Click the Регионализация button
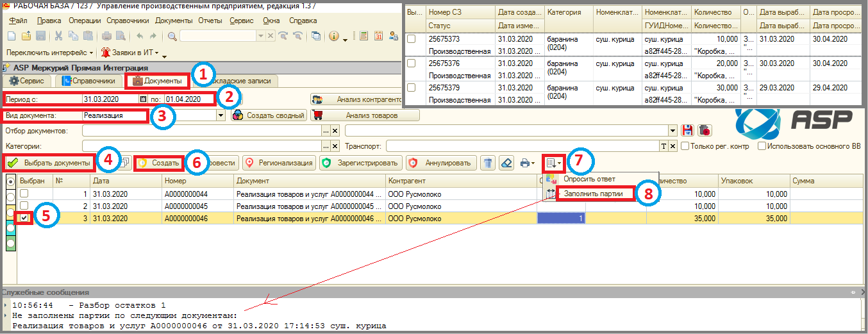Image resolution: width=868 pixels, height=334 pixels. click(279, 163)
